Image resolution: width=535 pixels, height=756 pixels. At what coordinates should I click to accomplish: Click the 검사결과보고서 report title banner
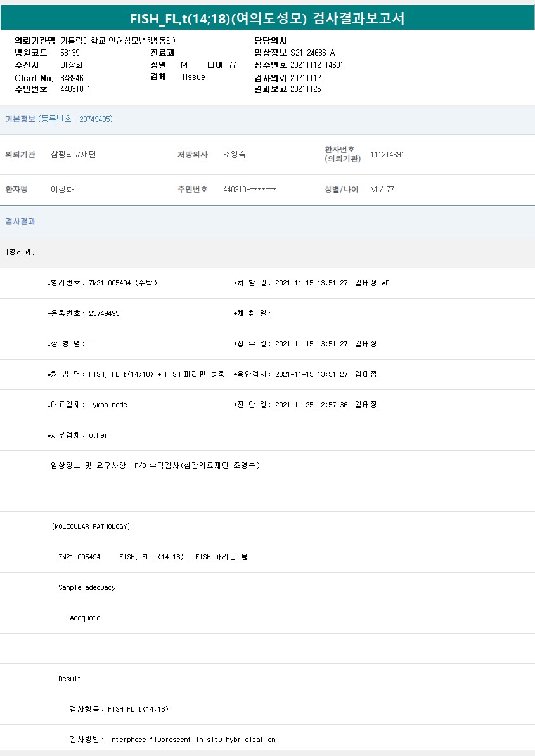pyautogui.click(x=267, y=18)
